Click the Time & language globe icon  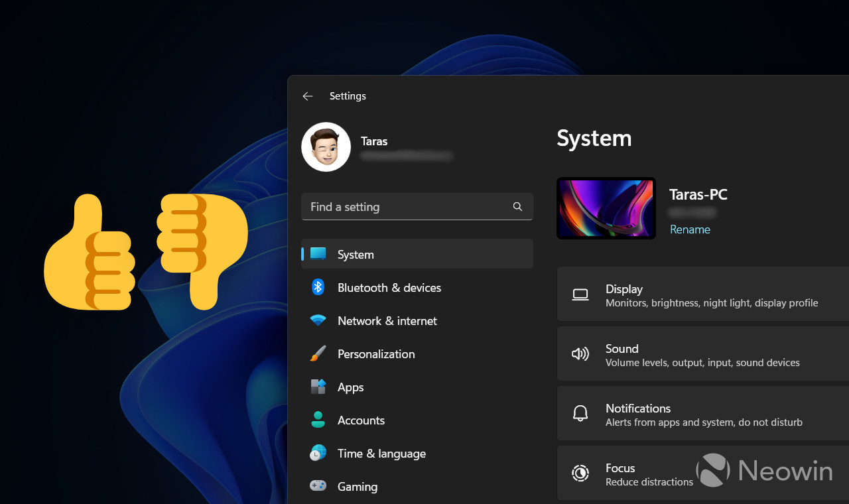318,453
